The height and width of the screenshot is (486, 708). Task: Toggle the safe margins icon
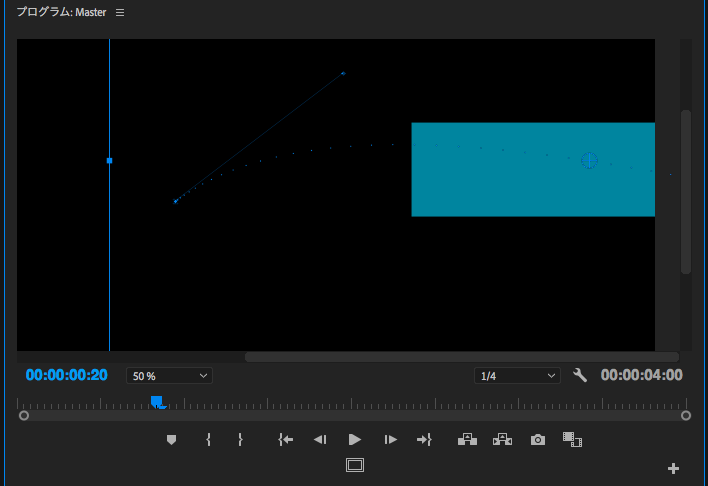click(x=355, y=465)
